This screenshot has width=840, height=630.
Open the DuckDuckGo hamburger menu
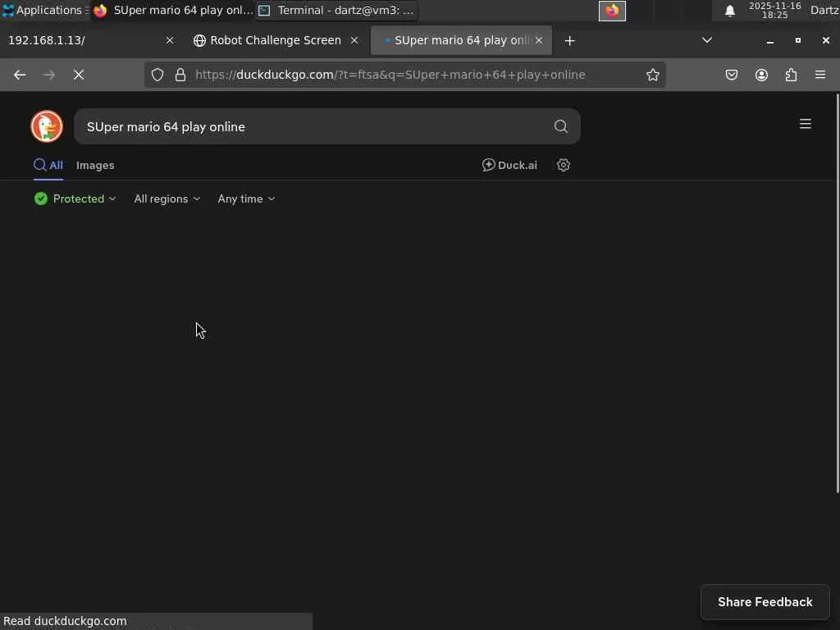pyautogui.click(x=806, y=124)
